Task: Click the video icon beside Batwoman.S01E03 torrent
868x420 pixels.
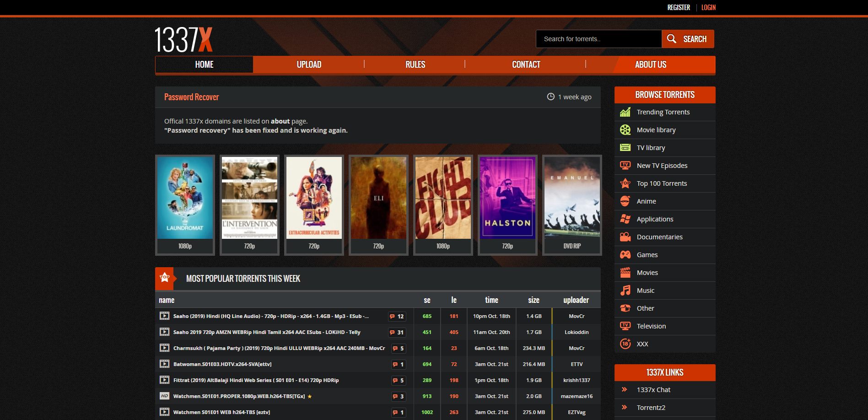Action: point(164,364)
